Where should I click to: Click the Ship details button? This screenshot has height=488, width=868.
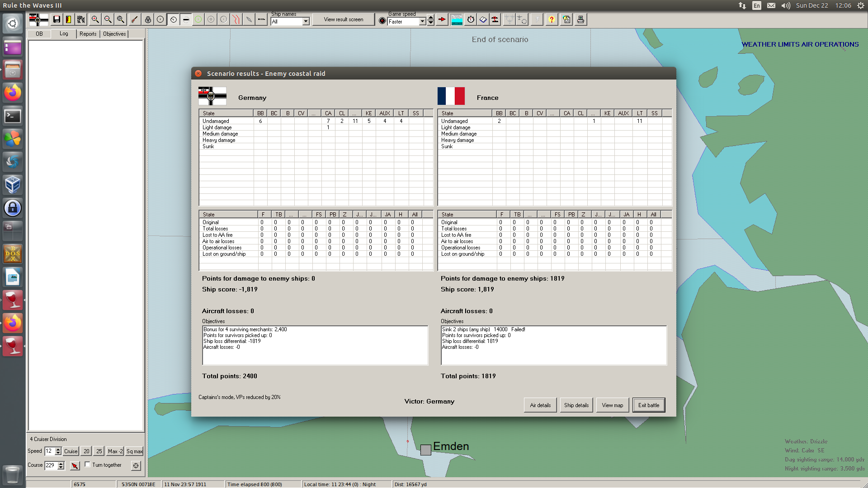pos(576,405)
